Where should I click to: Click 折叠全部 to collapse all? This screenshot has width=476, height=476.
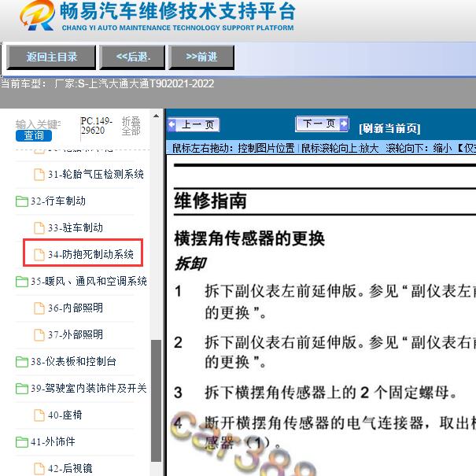[x=131, y=126]
